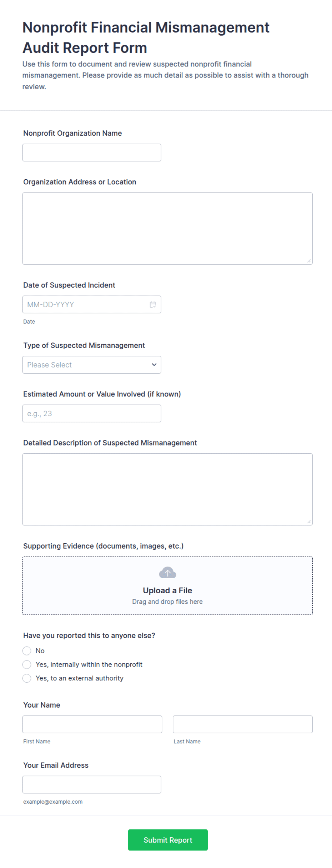
Task: Choose "Yes, internally within the nonprofit"
Action: pyautogui.click(x=27, y=664)
